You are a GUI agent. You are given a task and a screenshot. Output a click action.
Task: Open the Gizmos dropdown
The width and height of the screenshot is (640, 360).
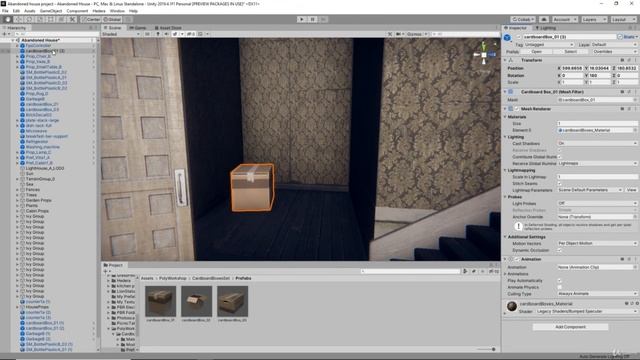pos(416,34)
